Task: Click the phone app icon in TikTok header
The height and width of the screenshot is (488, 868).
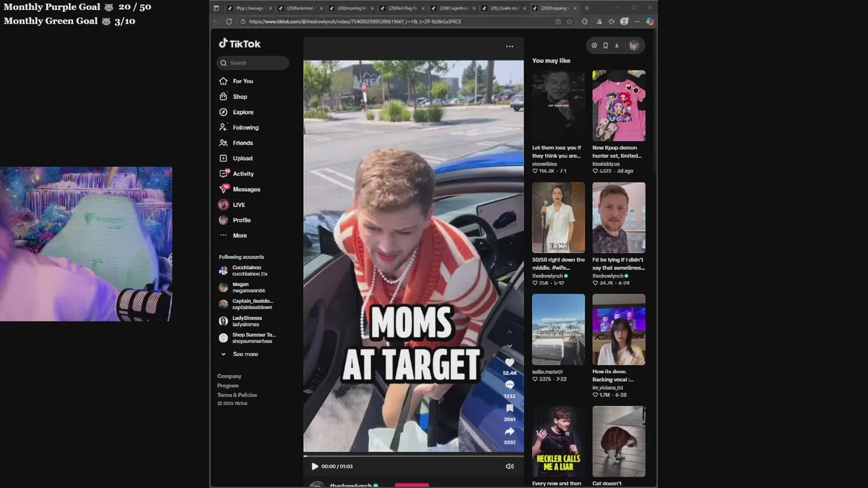Action: [x=606, y=45]
